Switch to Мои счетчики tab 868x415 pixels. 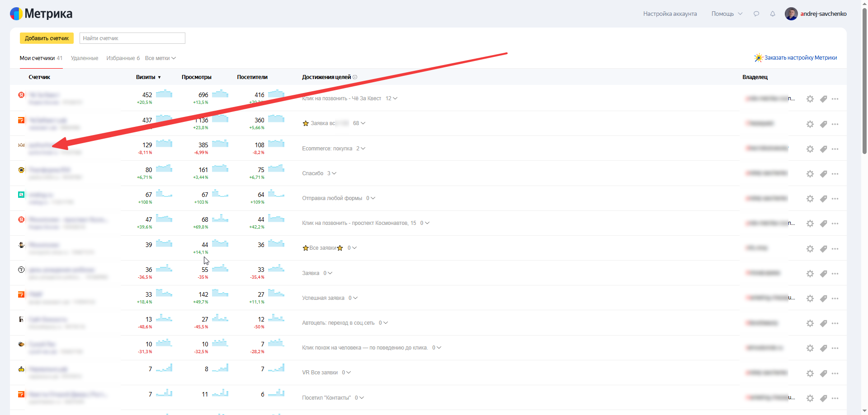tap(41, 58)
